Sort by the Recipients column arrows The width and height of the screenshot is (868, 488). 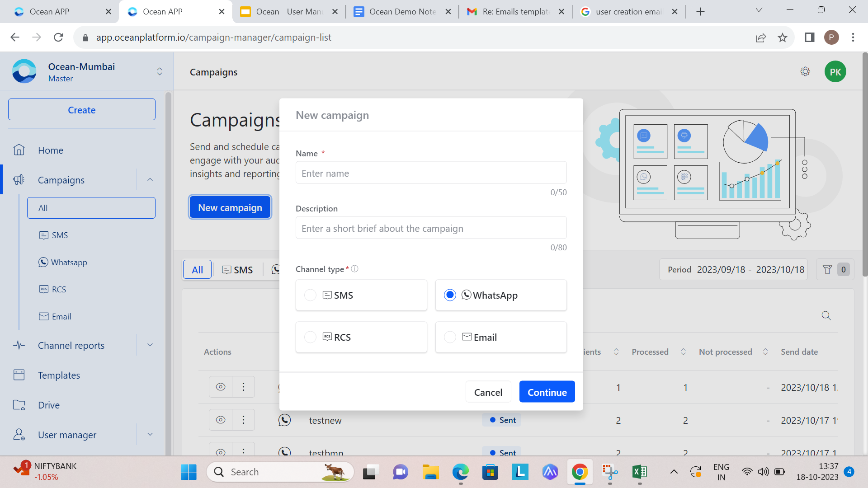point(616,352)
